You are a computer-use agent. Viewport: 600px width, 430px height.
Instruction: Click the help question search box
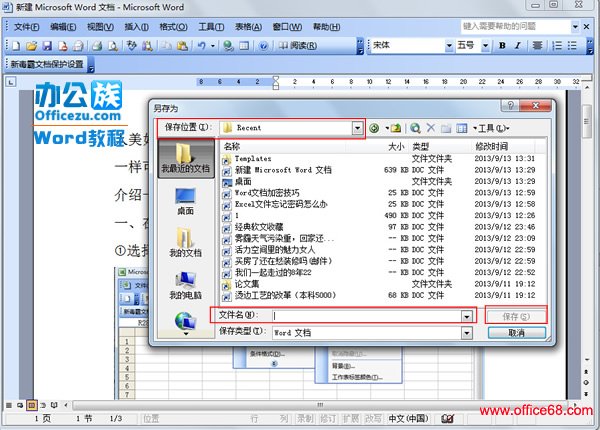[x=515, y=26]
